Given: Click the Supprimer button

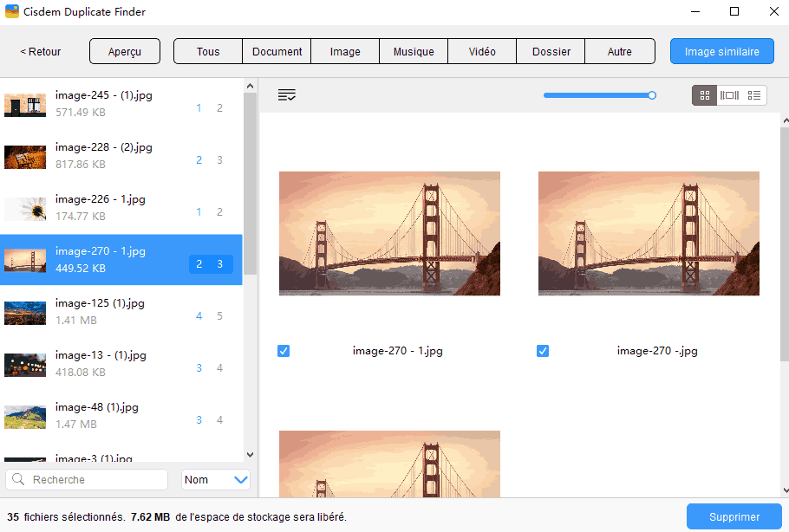Looking at the screenshot, I should click(734, 516).
